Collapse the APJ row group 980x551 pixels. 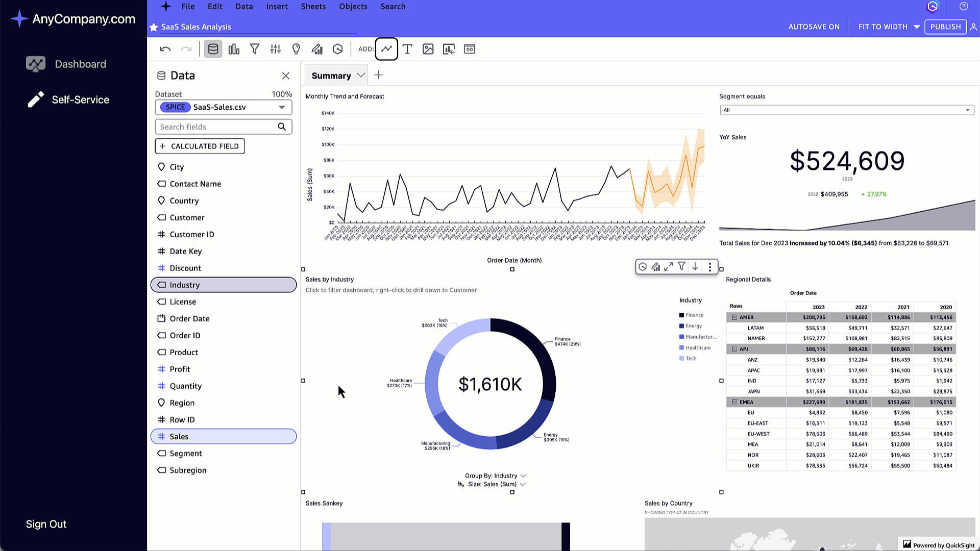coord(734,349)
